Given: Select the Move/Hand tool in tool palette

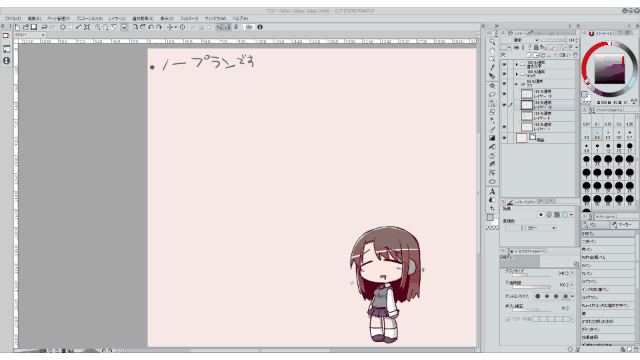Looking at the screenshot, I should [x=492, y=51].
